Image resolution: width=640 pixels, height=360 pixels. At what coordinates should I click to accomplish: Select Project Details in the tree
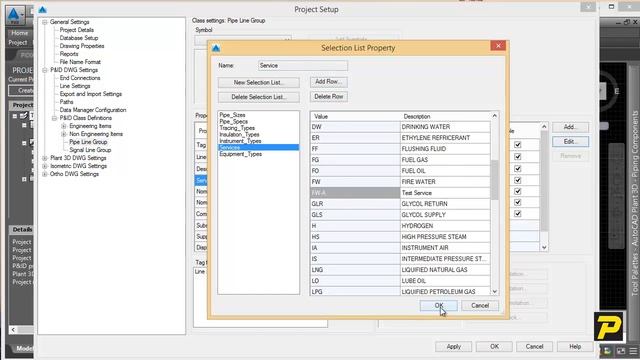tap(77, 30)
